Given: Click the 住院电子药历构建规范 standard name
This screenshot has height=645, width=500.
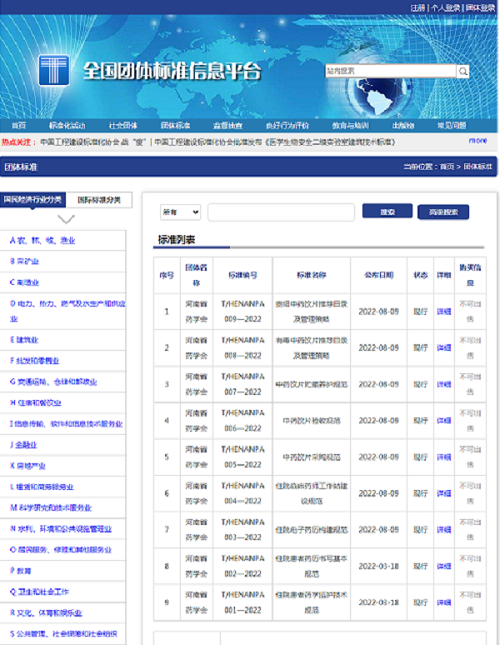Looking at the screenshot, I should (311, 530).
